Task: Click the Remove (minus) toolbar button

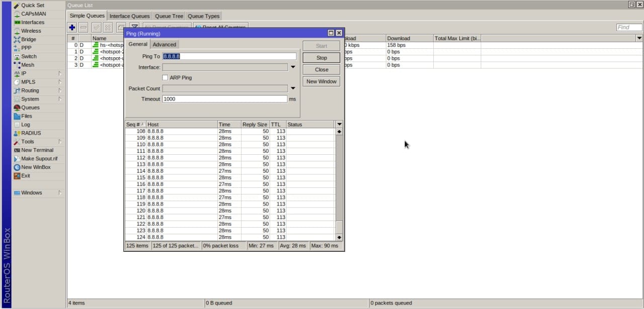Action: 84,27
